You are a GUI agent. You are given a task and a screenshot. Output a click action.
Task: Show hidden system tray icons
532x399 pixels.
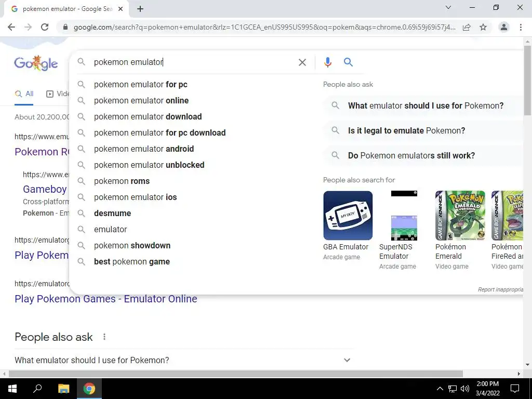(x=440, y=389)
